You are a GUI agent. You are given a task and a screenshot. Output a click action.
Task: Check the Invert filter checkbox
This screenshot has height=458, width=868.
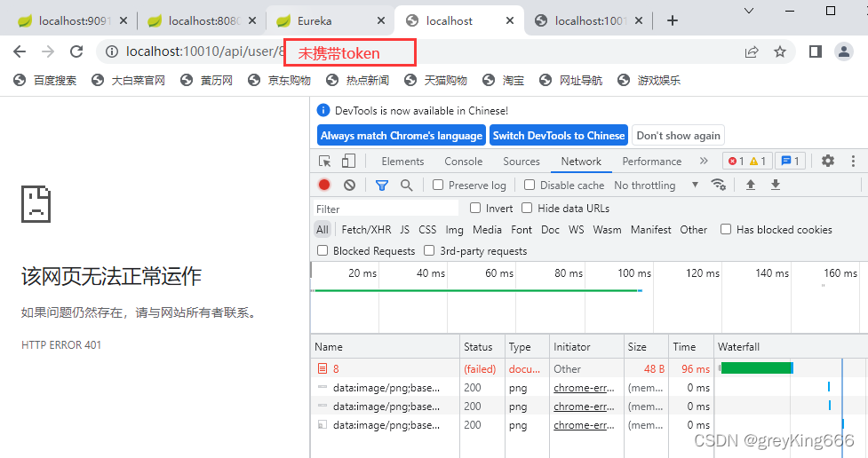475,208
